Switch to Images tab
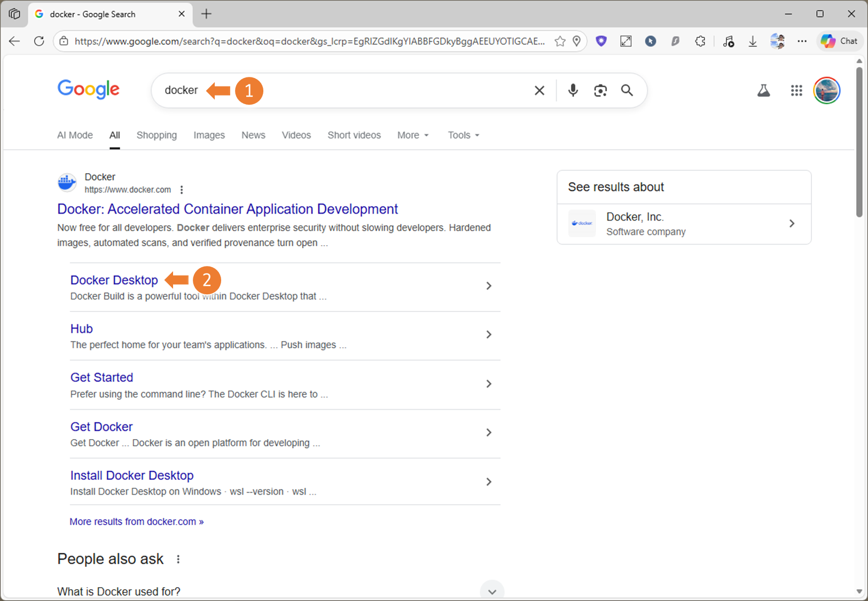 209,135
